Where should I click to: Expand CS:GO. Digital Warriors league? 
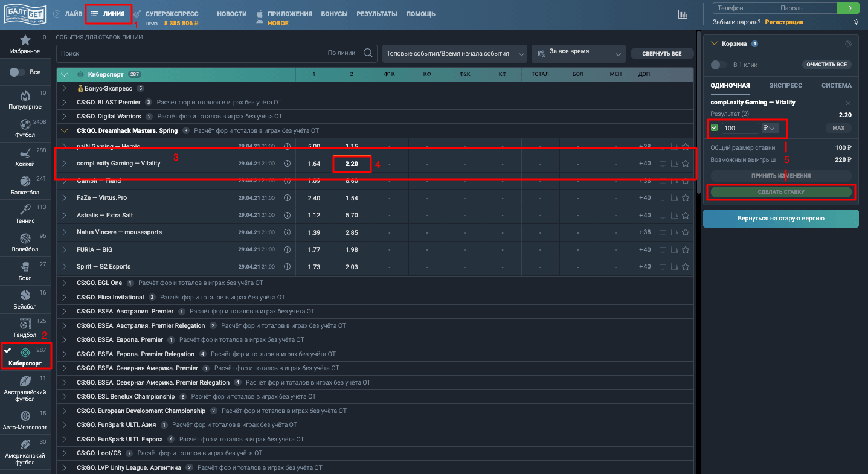pos(65,116)
